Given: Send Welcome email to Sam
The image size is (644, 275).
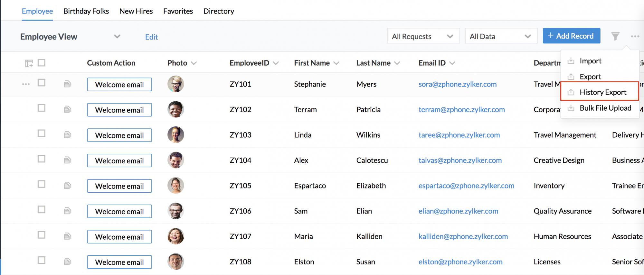Looking at the screenshot, I should (119, 211).
